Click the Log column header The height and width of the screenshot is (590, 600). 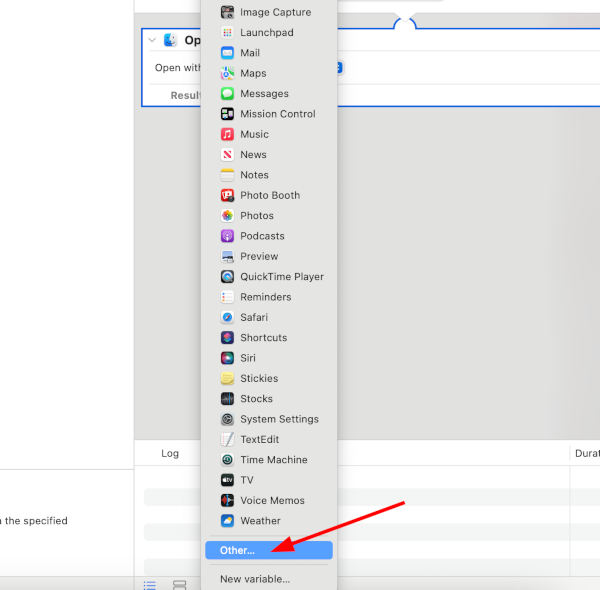(x=170, y=453)
